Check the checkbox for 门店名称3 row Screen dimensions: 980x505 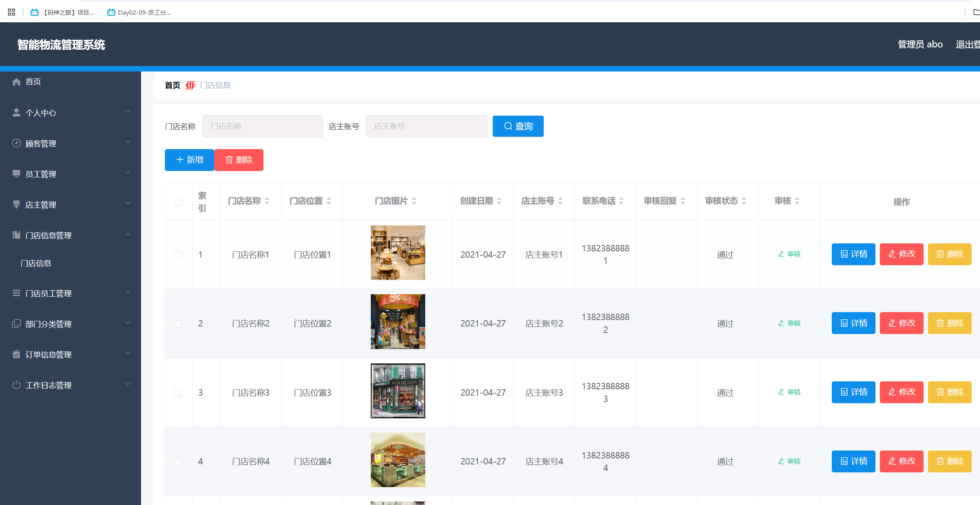(x=178, y=392)
